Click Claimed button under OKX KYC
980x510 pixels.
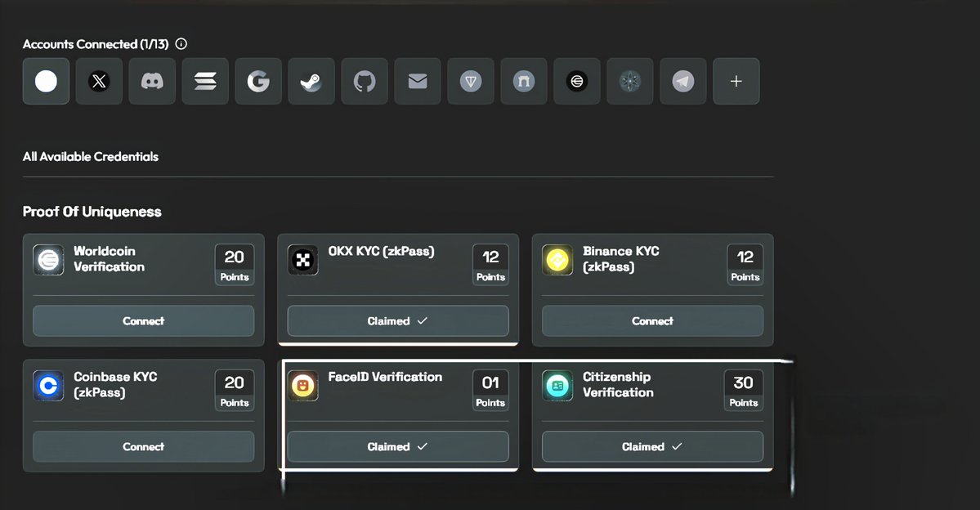(398, 320)
